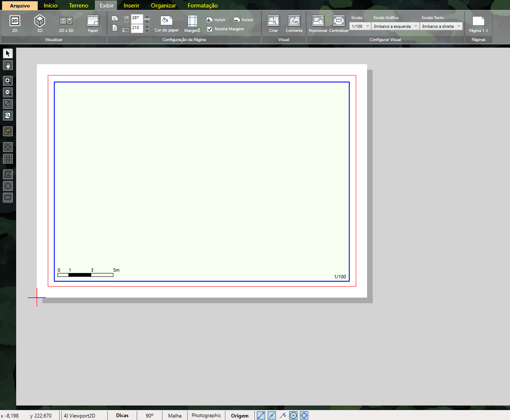
Task: Open the Terreno ribbon tab
Action: [x=79, y=5]
